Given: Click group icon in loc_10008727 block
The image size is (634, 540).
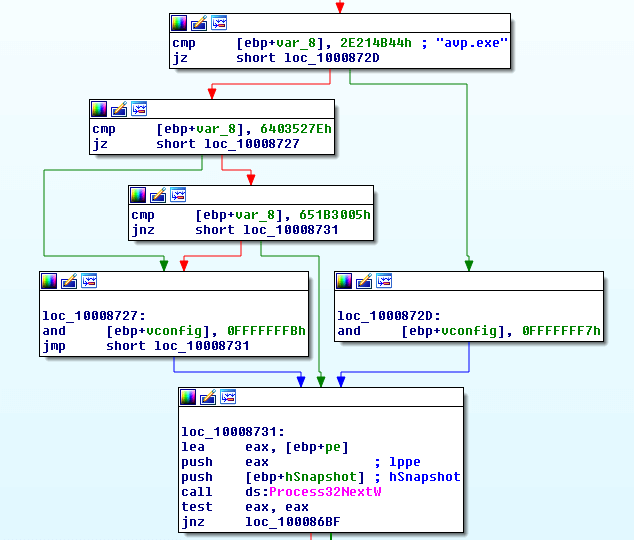Looking at the screenshot, I should tap(89, 281).
